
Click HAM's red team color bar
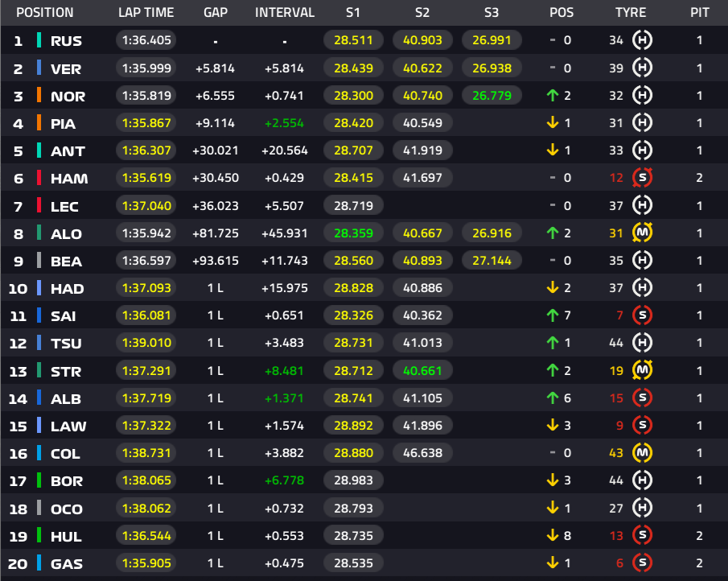(39, 178)
